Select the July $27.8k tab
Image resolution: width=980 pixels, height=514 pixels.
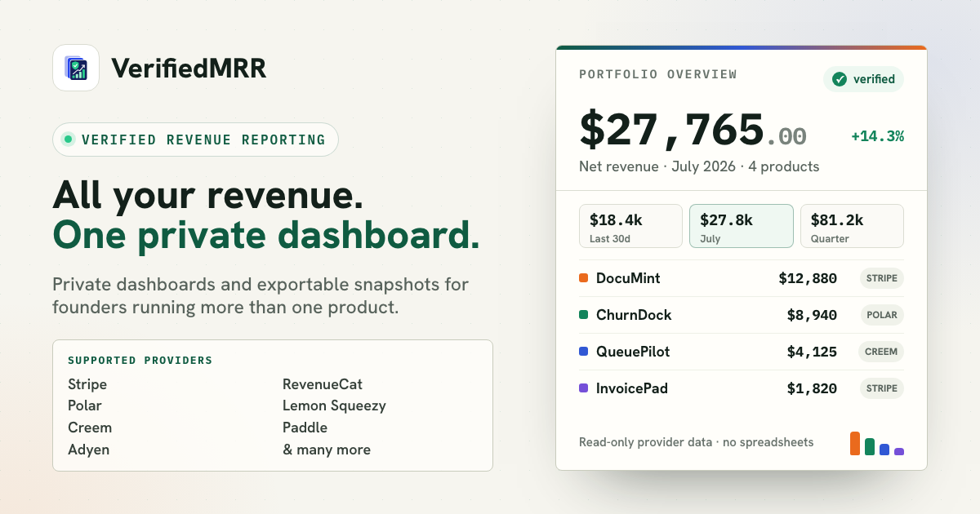[742, 226]
